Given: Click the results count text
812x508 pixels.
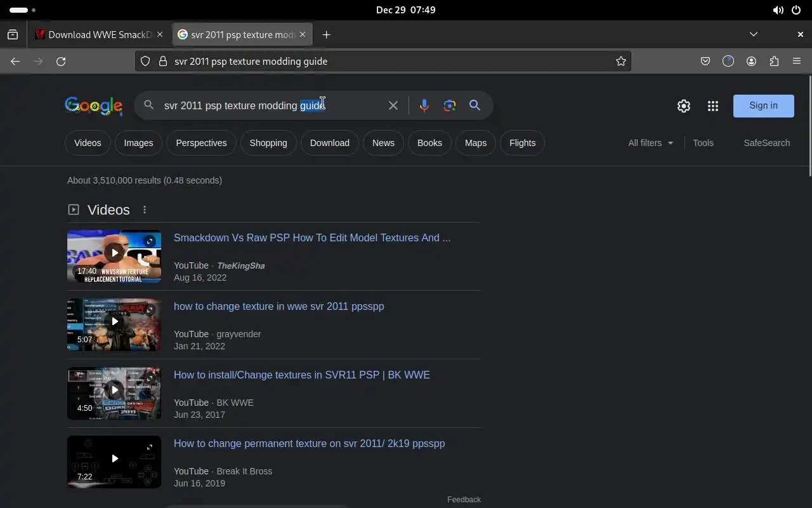Looking at the screenshot, I should pos(145,180).
